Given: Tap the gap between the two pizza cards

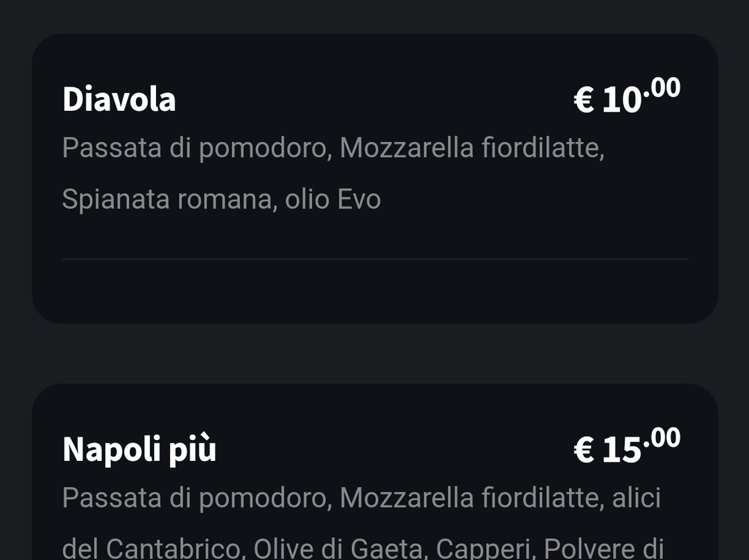Looking at the screenshot, I should pos(374,353).
